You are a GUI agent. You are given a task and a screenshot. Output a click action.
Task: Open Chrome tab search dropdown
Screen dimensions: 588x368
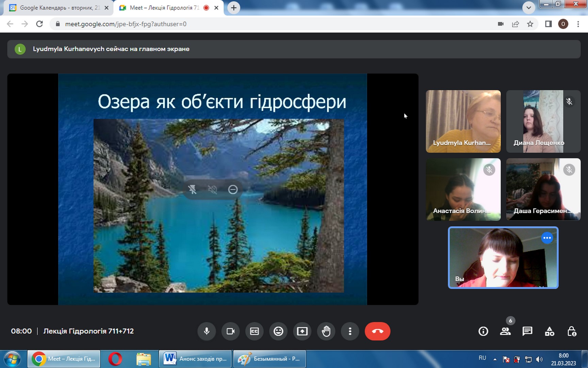[x=528, y=7]
